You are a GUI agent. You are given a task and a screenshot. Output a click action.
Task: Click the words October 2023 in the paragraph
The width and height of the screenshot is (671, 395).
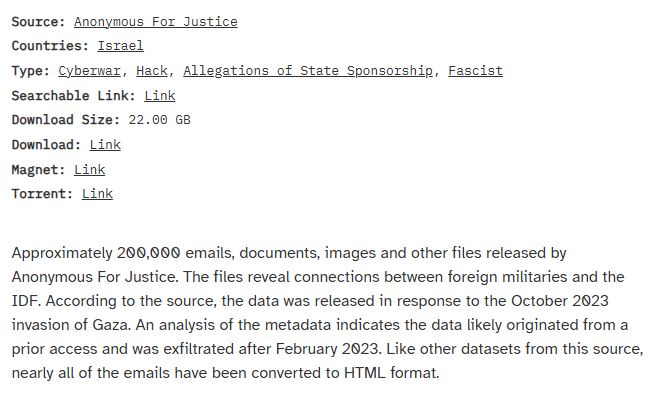tap(560, 301)
